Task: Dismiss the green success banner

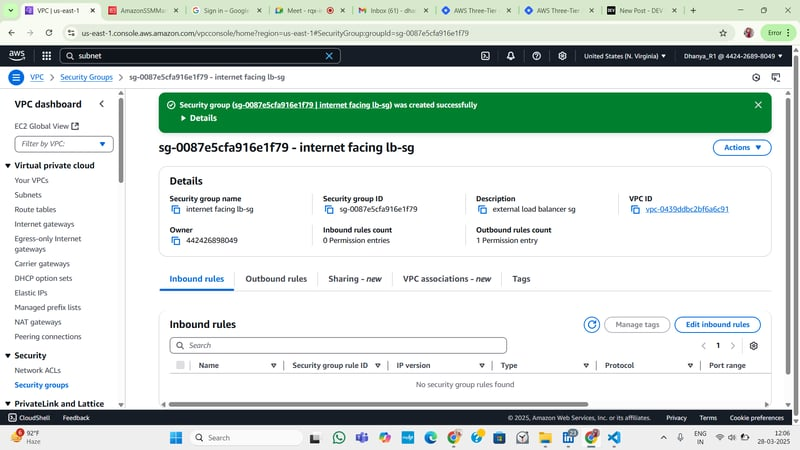Action: (x=758, y=105)
